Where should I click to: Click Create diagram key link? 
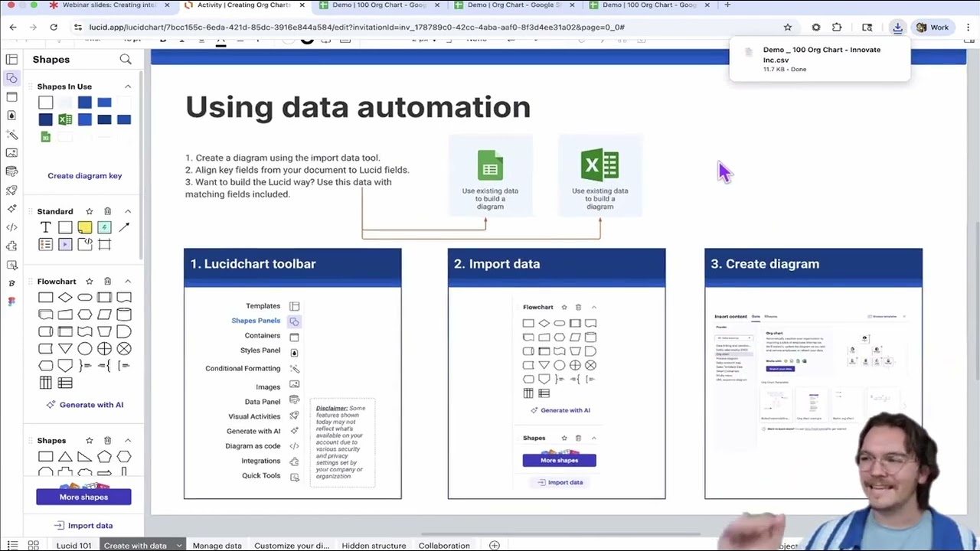[84, 176]
